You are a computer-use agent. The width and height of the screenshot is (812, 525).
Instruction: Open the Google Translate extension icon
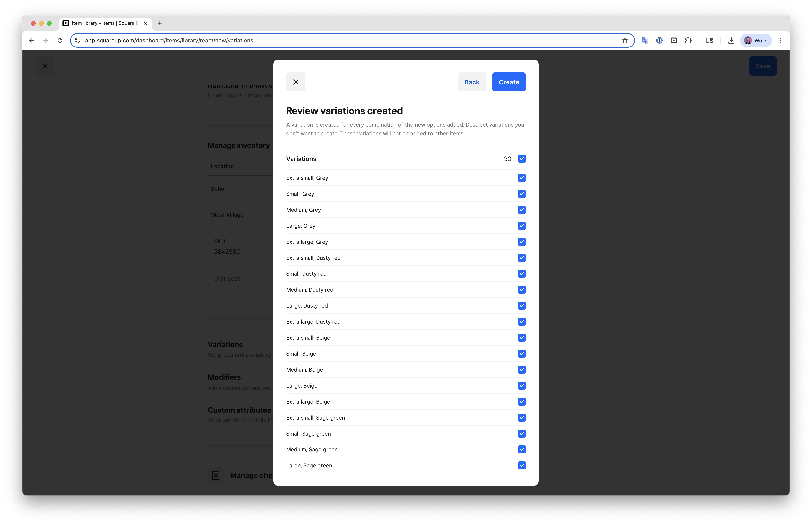[x=644, y=40]
